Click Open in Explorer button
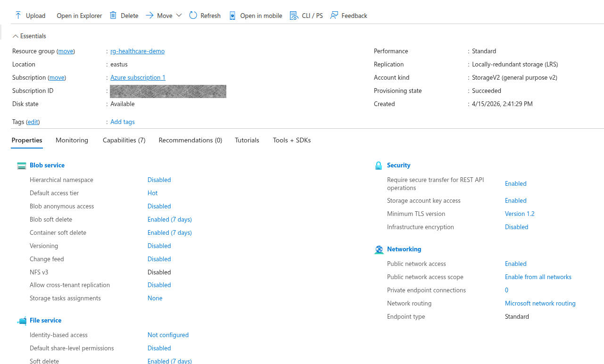This screenshot has height=364, width=604. click(x=79, y=16)
